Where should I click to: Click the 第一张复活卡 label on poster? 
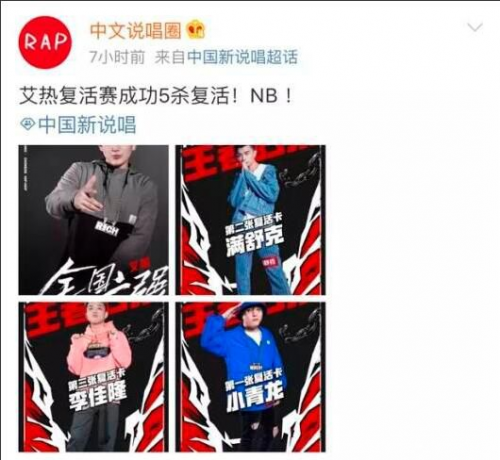click(254, 379)
